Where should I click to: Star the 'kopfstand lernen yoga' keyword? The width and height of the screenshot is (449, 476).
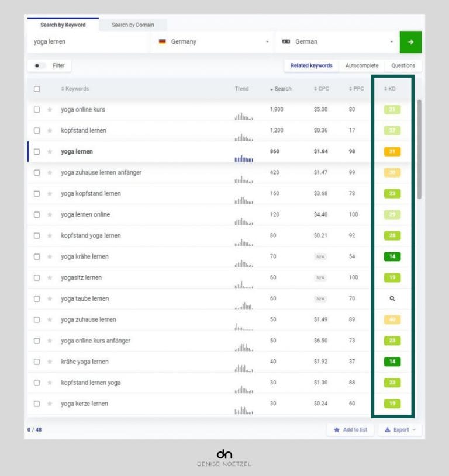tap(50, 383)
